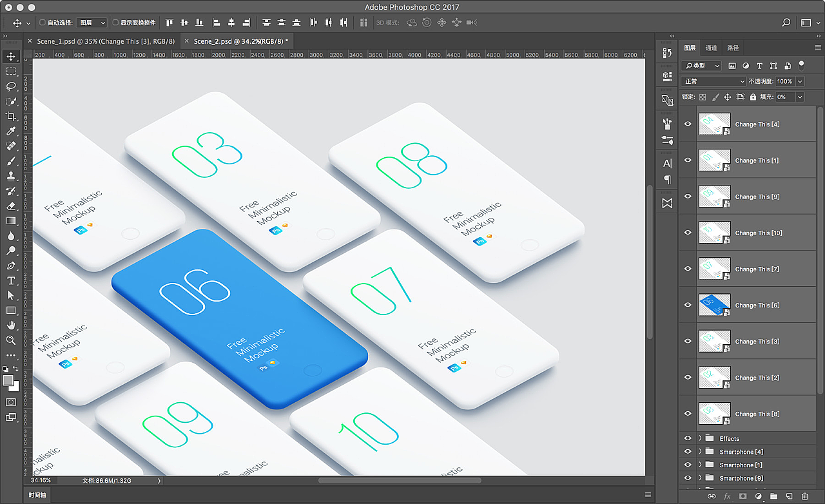
Task: Open the Add layer style (fx) menu
Action: point(726,496)
